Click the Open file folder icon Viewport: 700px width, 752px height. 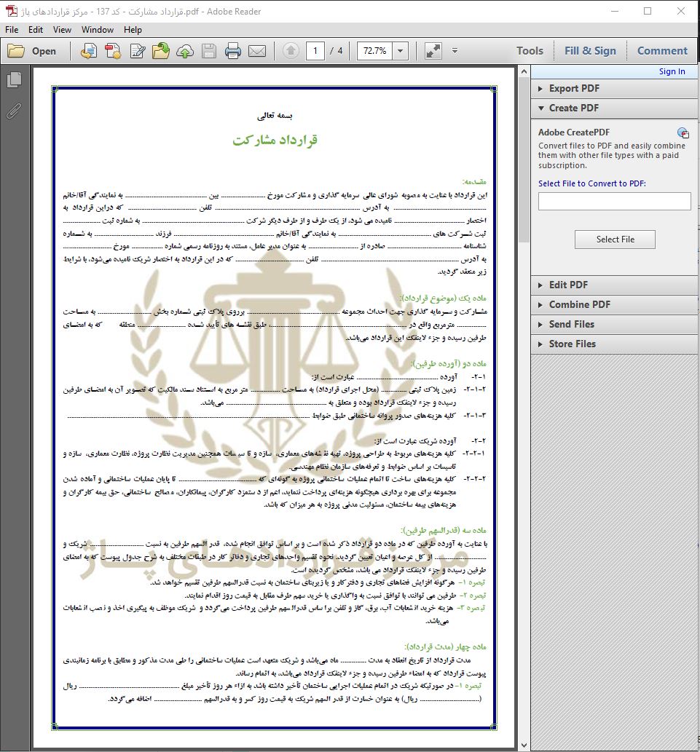pos(16,51)
